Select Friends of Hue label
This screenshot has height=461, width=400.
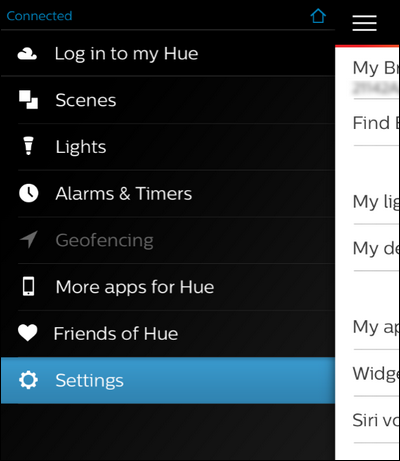[x=116, y=333]
